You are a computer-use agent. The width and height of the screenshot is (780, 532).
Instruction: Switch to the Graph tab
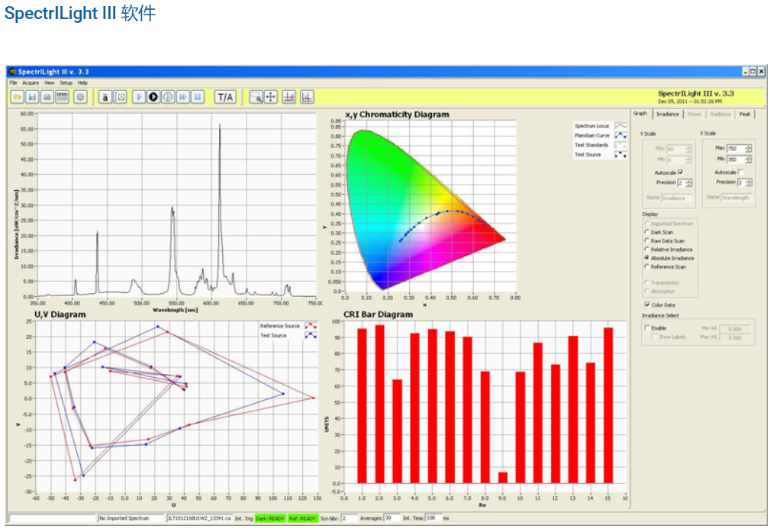pyautogui.click(x=640, y=114)
